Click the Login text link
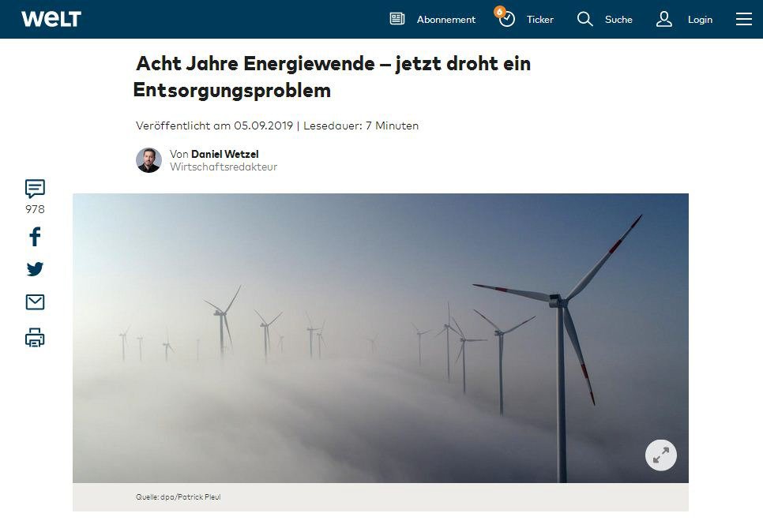763x532 pixels. pos(700,20)
